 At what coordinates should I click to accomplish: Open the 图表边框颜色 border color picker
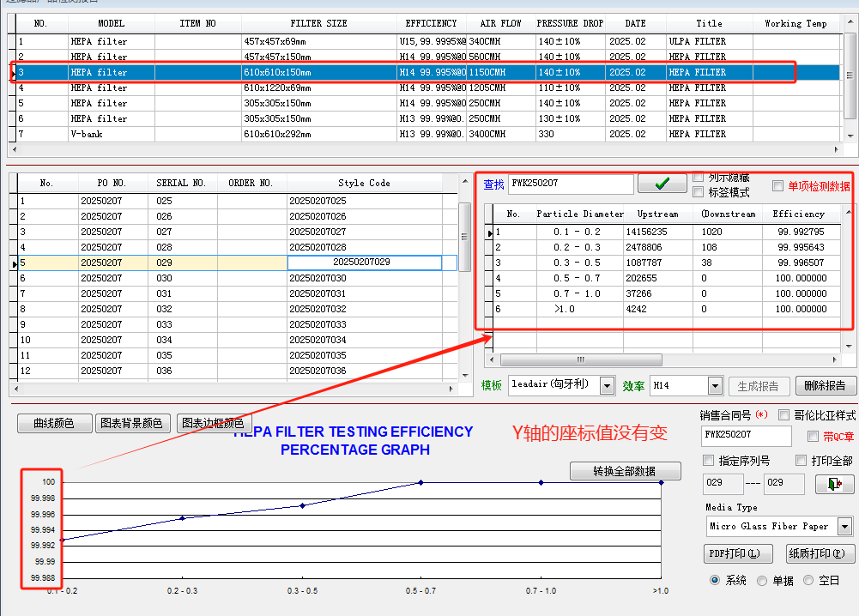point(213,423)
